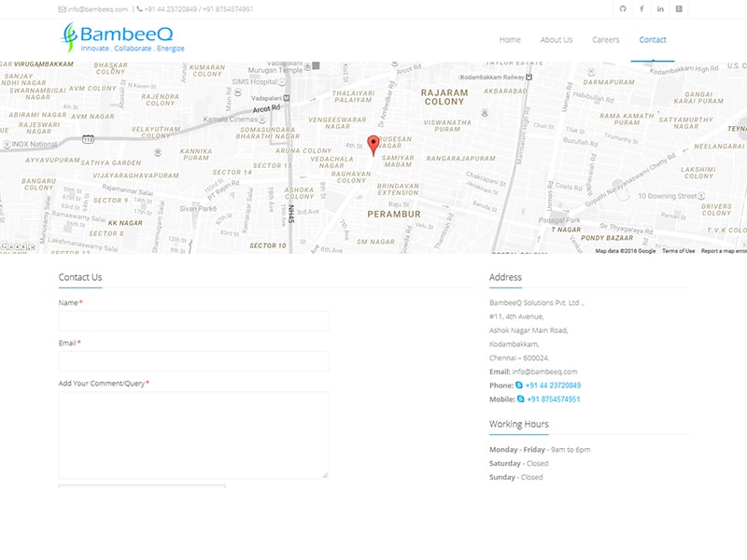Click the +91 8754574951 mobile link
This screenshot has height=560, width=747.
[554, 399]
